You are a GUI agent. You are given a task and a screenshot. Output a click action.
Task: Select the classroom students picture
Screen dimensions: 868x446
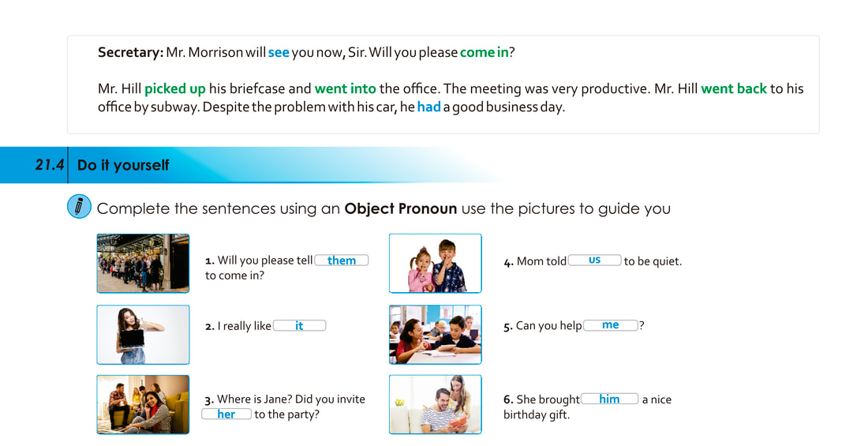(x=435, y=335)
